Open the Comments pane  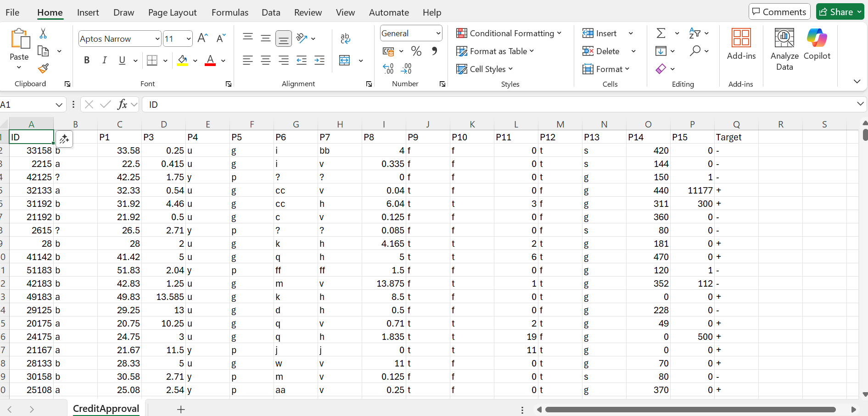click(779, 11)
